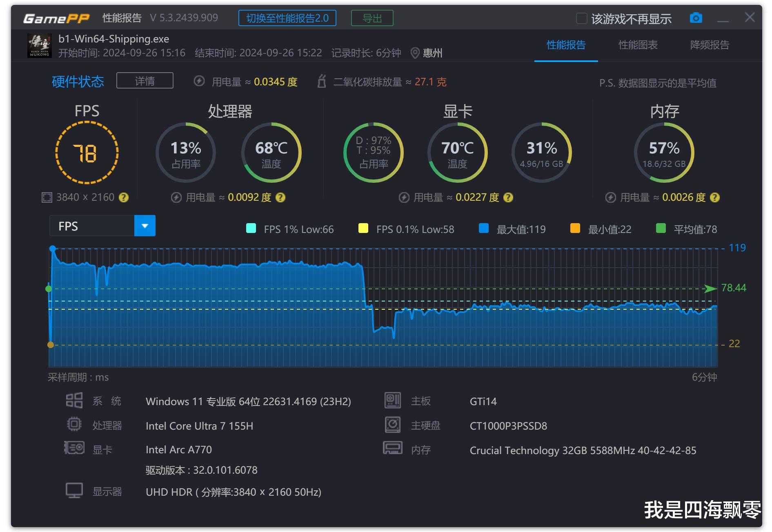The height and width of the screenshot is (532, 772).
Task: Click the monitor icon beside 显示器
Action: pos(74,490)
